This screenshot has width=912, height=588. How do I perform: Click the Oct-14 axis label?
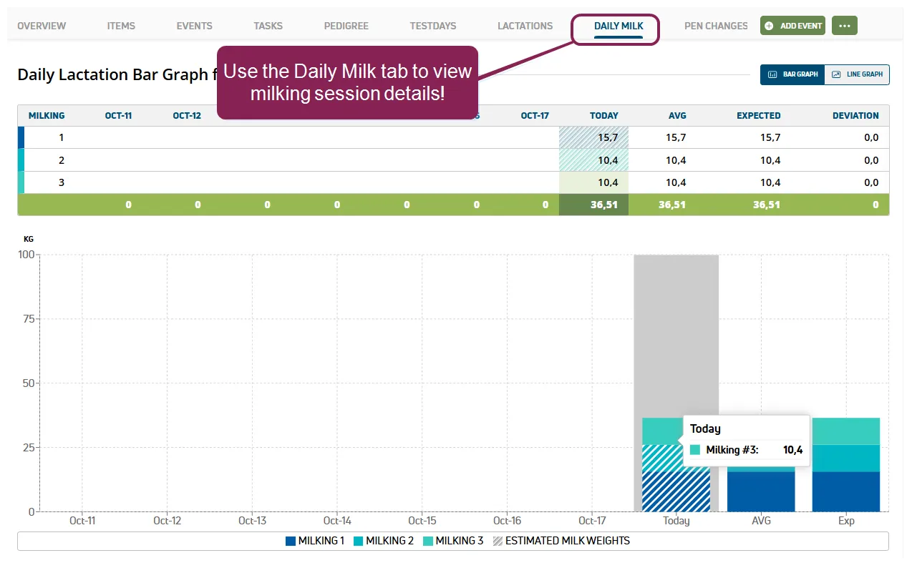click(337, 521)
